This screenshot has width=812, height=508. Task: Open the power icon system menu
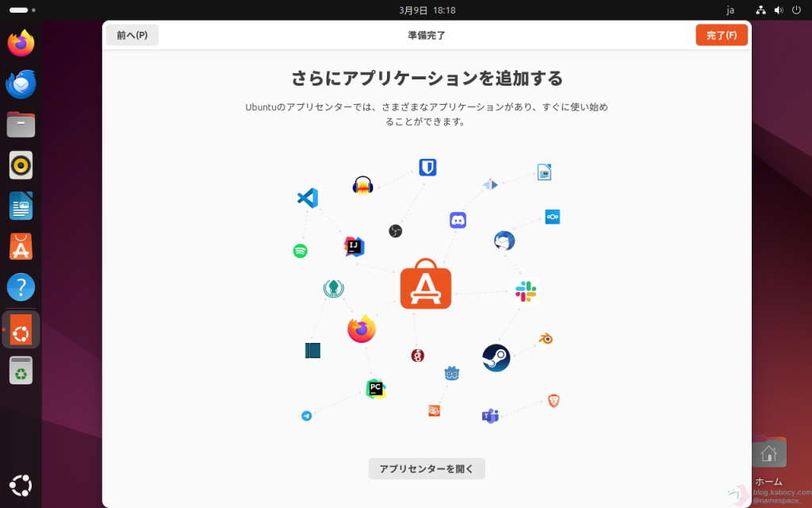click(x=795, y=10)
